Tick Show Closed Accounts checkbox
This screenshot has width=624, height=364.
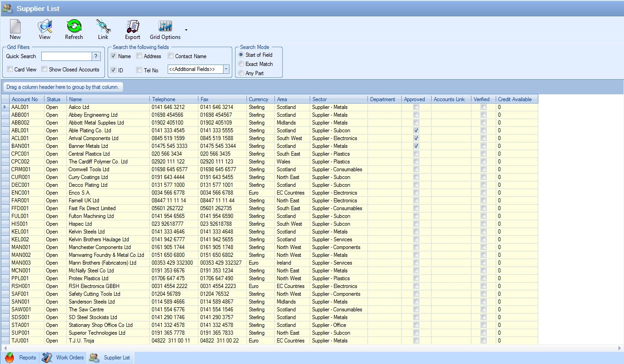click(x=44, y=70)
